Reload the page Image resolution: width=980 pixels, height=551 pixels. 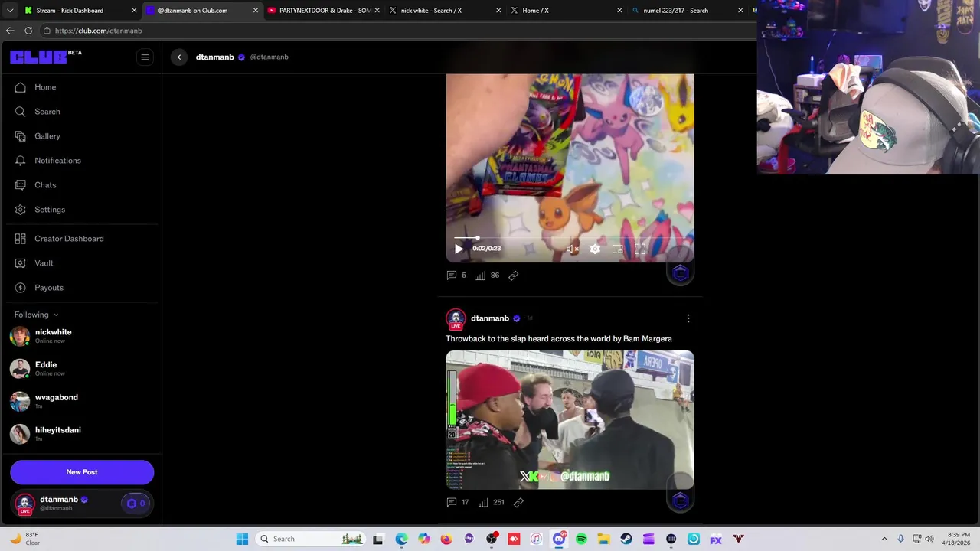click(28, 31)
